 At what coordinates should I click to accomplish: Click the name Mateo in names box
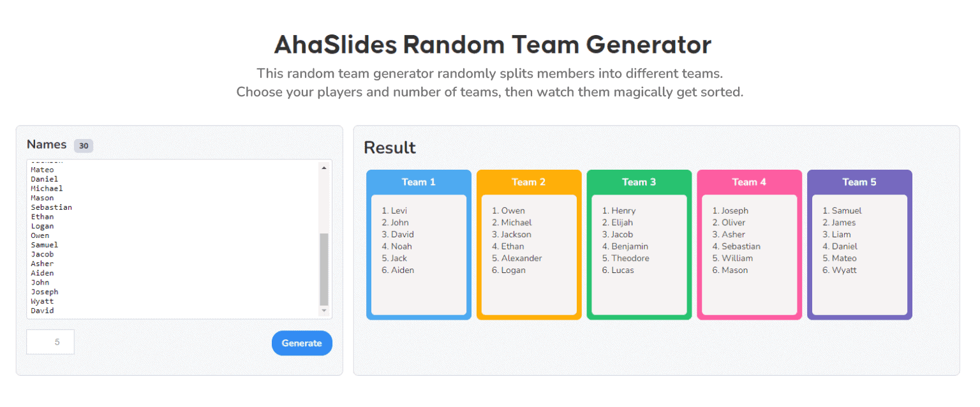43,170
